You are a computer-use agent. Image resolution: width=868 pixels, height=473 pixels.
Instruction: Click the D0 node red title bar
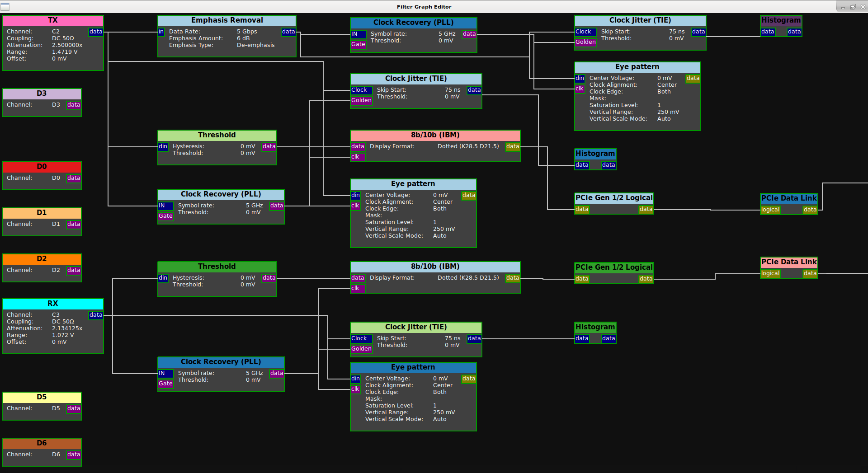coord(42,167)
